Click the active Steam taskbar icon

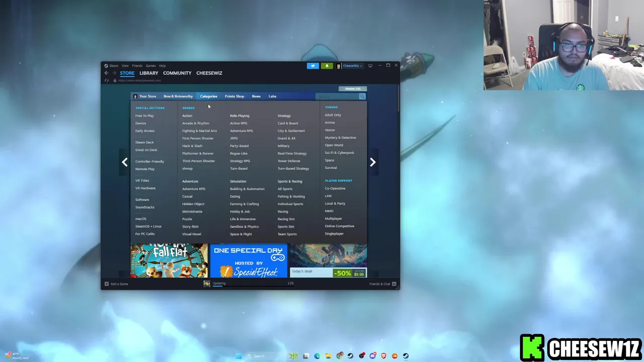(x=406, y=356)
